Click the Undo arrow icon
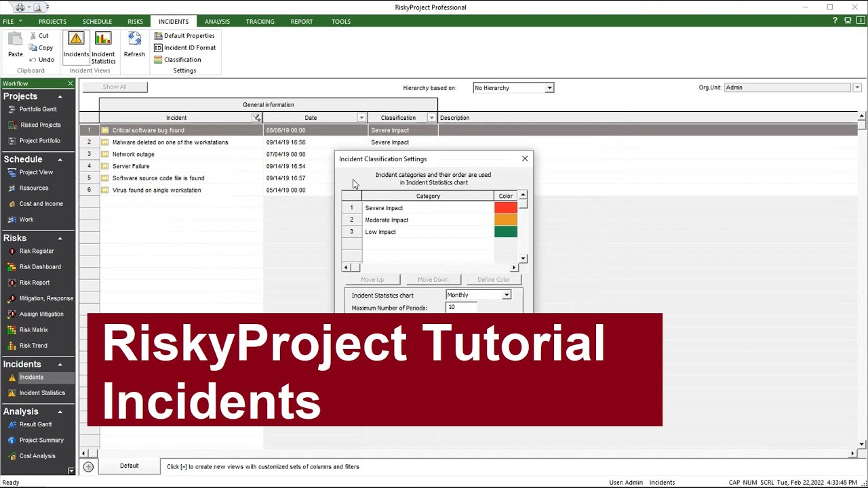The height and width of the screenshot is (488, 868). (x=33, y=60)
